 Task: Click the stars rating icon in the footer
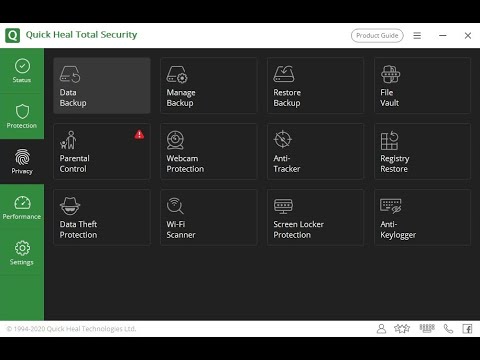402,329
